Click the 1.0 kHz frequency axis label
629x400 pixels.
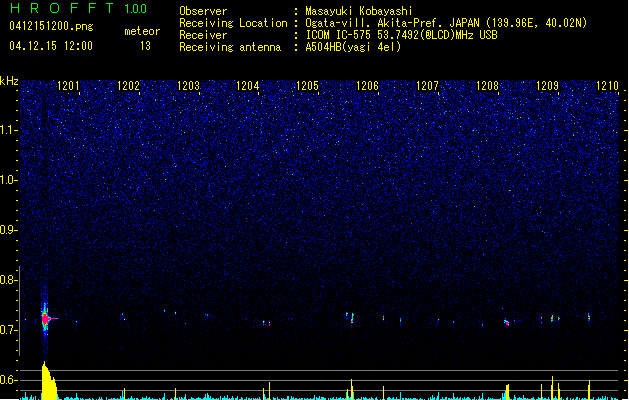8,180
